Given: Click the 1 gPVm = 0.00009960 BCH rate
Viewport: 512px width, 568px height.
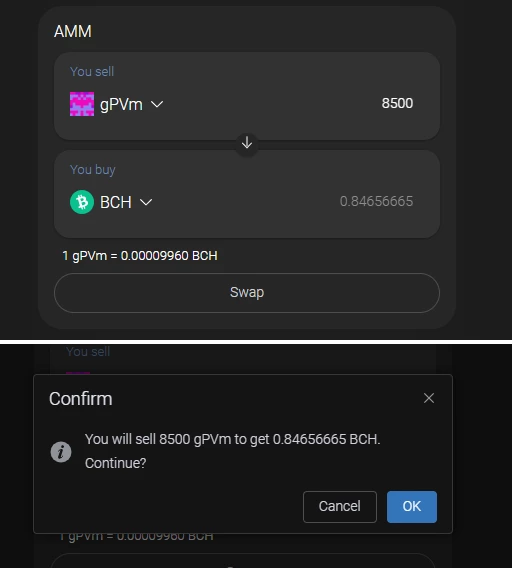Looking at the screenshot, I should click(x=140, y=256).
